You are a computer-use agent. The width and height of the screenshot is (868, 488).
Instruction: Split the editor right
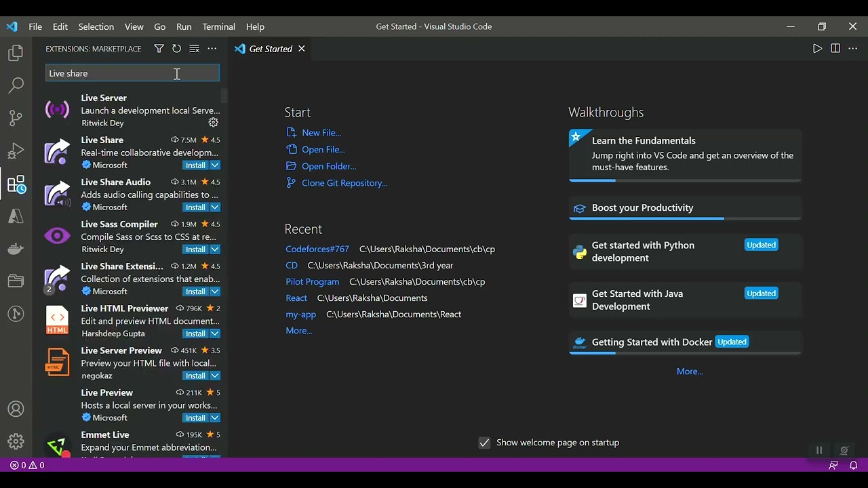click(835, 49)
